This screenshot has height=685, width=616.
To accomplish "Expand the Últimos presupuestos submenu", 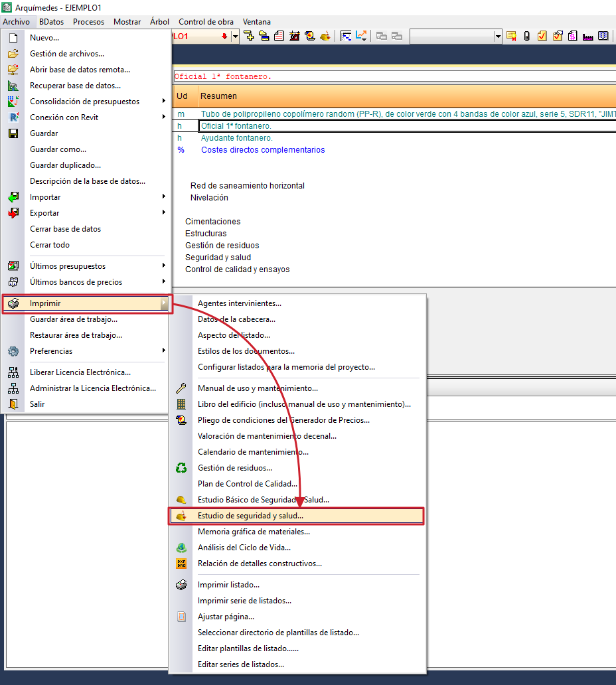I will click(163, 266).
